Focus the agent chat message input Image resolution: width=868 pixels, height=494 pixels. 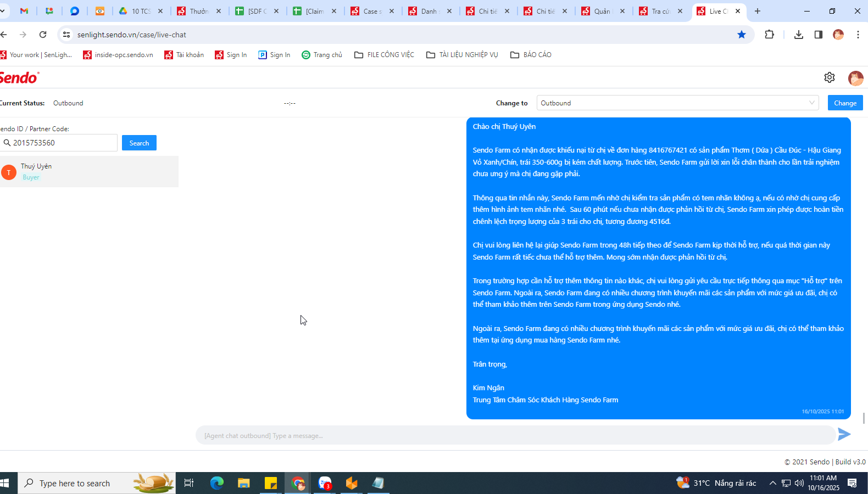click(515, 435)
